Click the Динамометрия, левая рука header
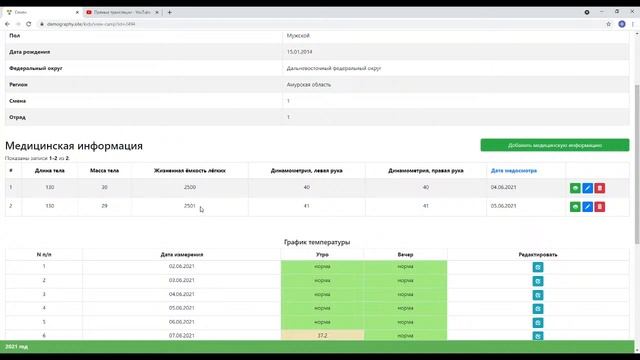 pyautogui.click(x=307, y=171)
